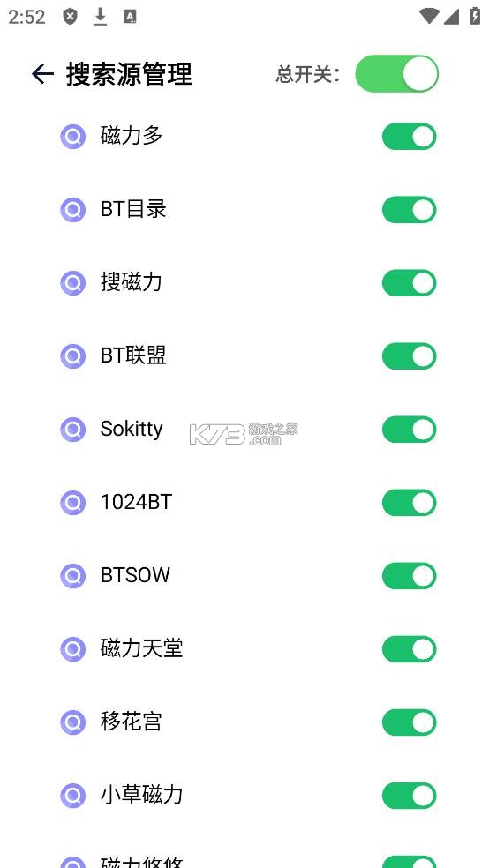Click the search icon beside 1024BT

[72, 503]
